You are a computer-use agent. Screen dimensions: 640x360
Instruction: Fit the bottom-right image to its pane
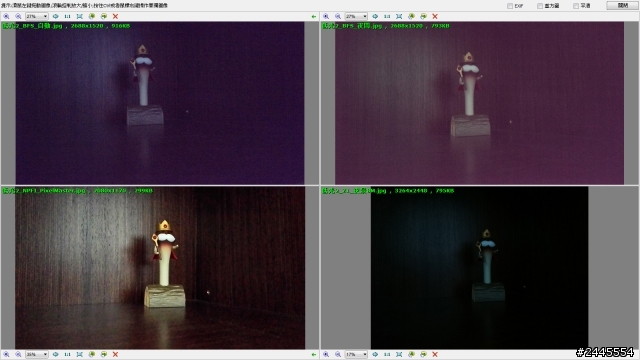(x=399, y=354)
